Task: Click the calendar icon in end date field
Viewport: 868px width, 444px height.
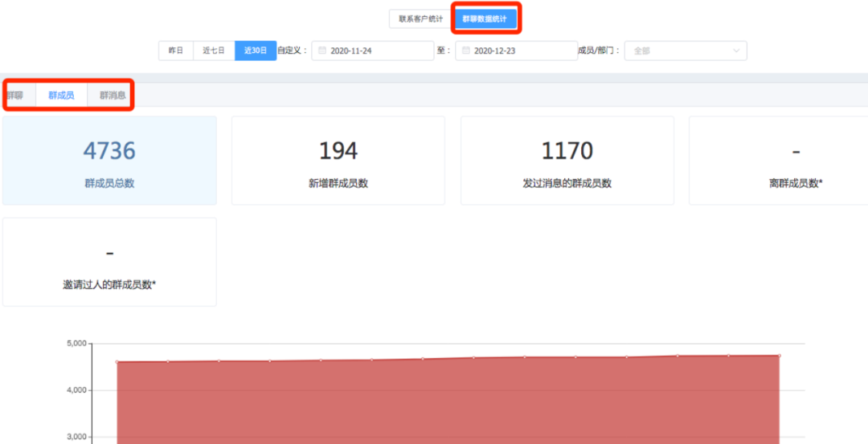Action: [466, 51]
